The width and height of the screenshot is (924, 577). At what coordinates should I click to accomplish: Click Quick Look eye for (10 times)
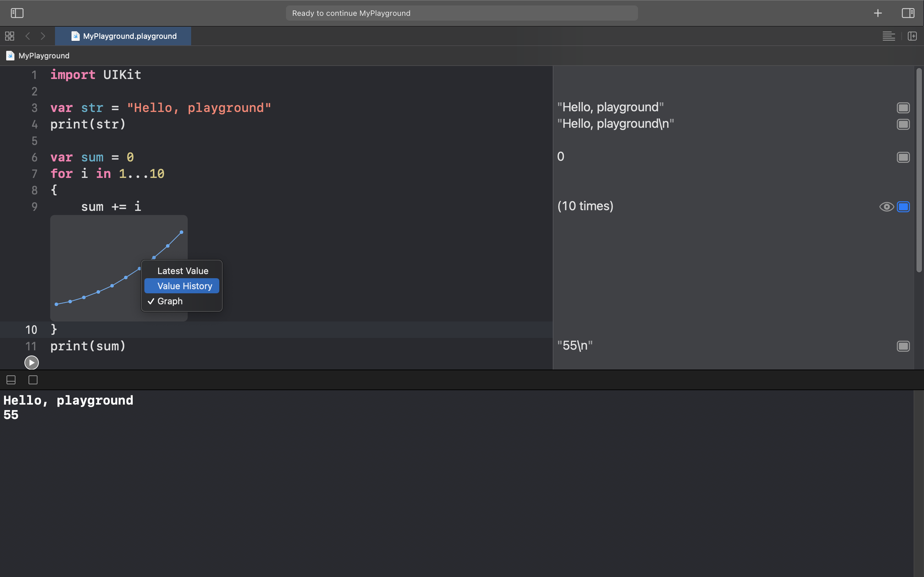[886, 207]
